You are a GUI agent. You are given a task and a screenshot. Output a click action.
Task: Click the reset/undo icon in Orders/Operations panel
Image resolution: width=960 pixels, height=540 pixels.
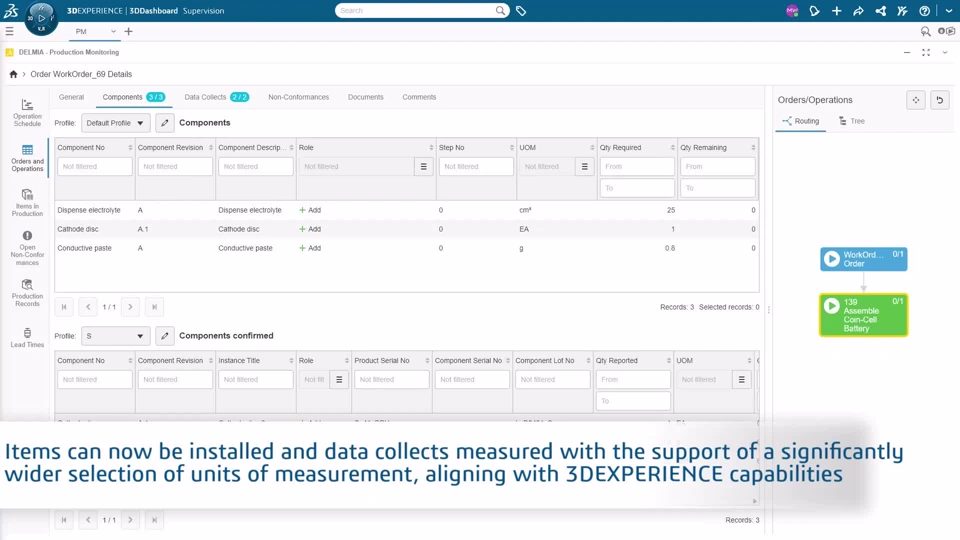click(940, 100)
